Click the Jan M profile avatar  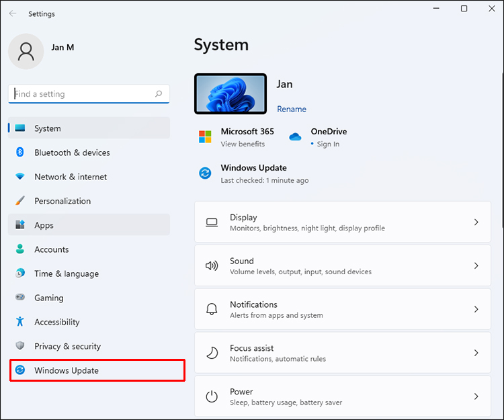click(26, 52)
